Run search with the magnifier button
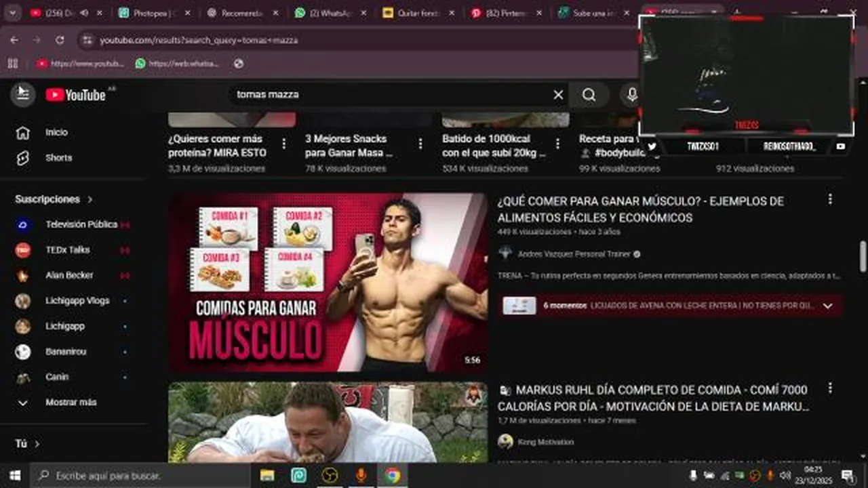 point(589,95)
